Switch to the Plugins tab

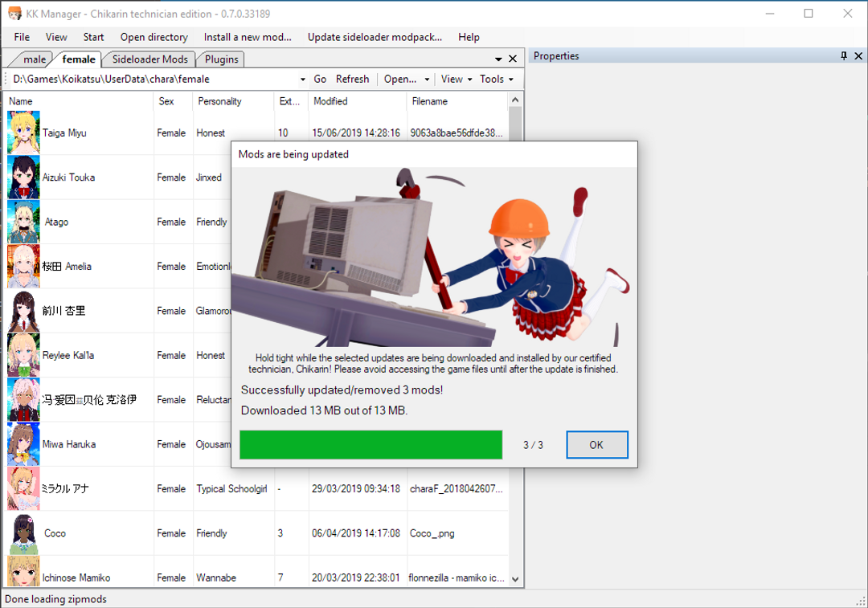[221, 59]
